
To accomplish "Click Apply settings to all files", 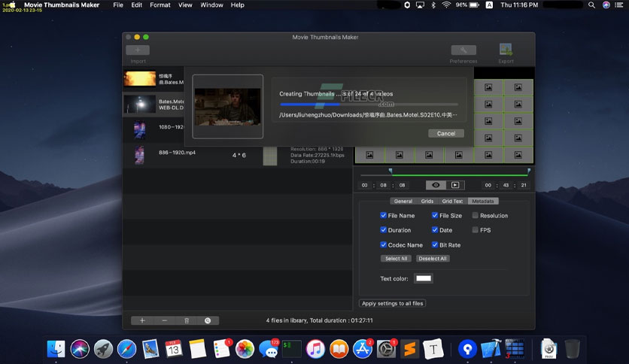I will (392, 304).
